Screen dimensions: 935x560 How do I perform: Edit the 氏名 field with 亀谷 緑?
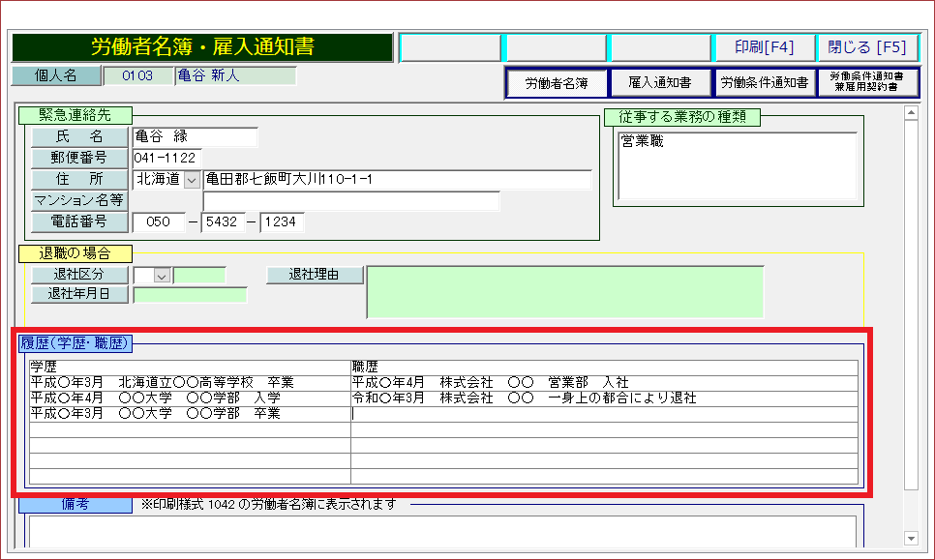pyautogui.click(x=195, y=137)
